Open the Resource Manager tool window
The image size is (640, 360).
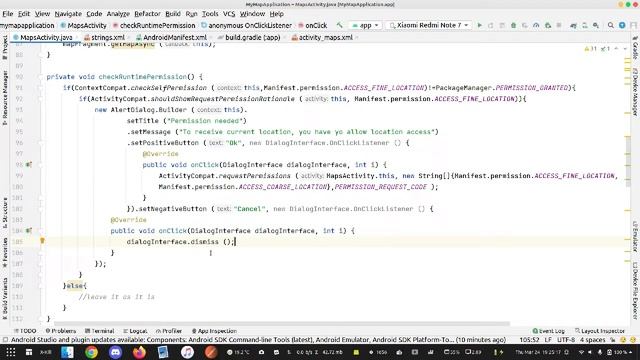pos(5,98)
